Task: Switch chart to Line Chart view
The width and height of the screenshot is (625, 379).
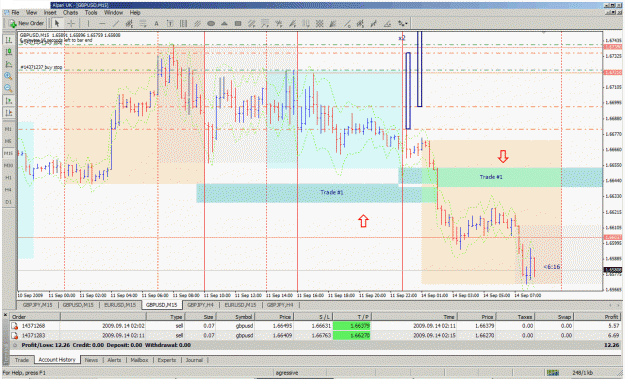Action: click(8, 64)
